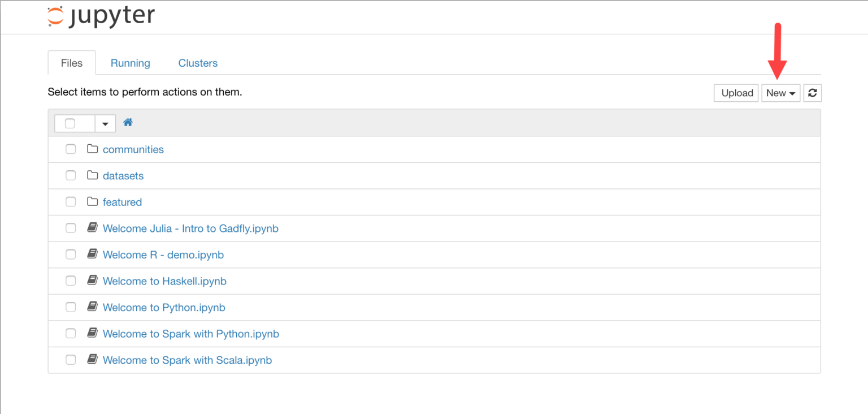Click notebook icon beside Welcome to Python
The height and width of the screenshot is (414, 868).
[93, 307]
